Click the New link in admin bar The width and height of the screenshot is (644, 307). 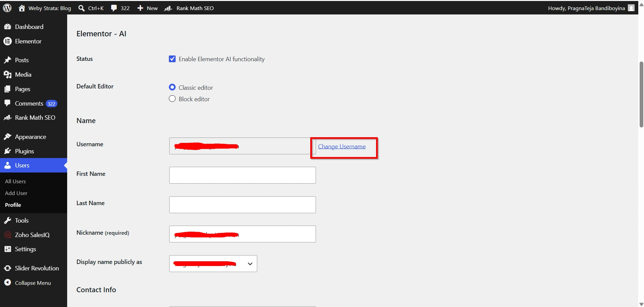point(152,8)
